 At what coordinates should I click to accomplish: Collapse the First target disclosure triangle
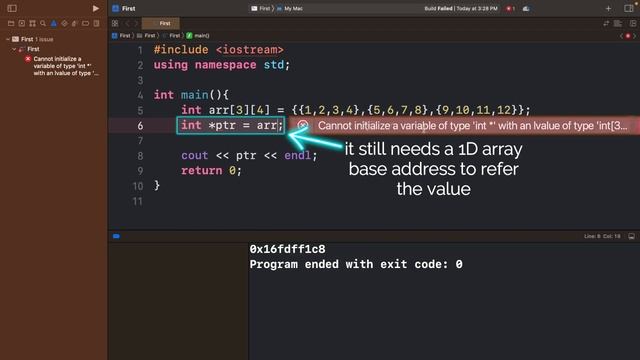(x=14, y=49)
